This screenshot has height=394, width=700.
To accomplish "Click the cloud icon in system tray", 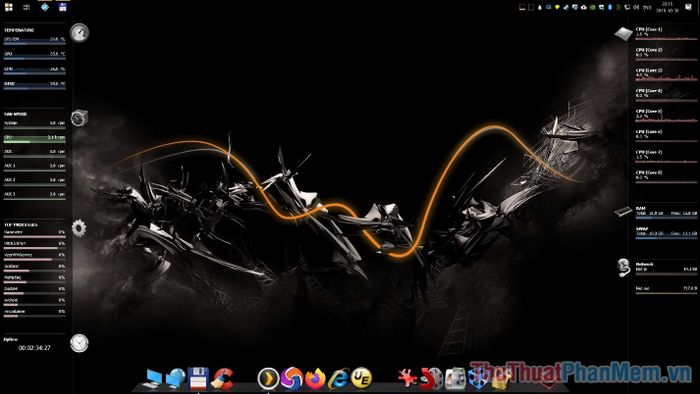I will click(x=583, y=7).
